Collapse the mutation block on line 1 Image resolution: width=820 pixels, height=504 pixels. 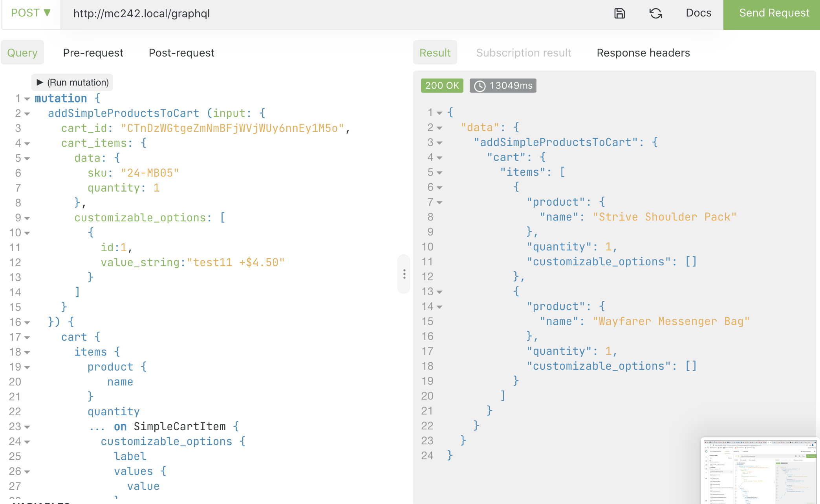(x=26, y=99)
